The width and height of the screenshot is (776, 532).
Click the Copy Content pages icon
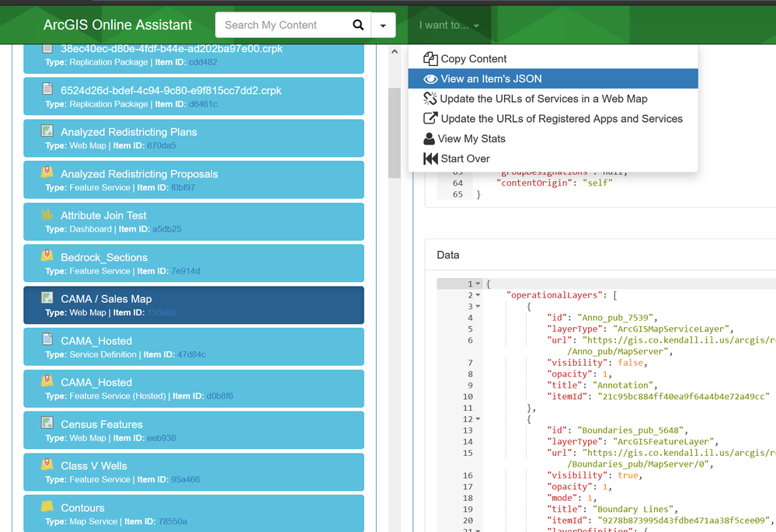(x=430, y=59)
